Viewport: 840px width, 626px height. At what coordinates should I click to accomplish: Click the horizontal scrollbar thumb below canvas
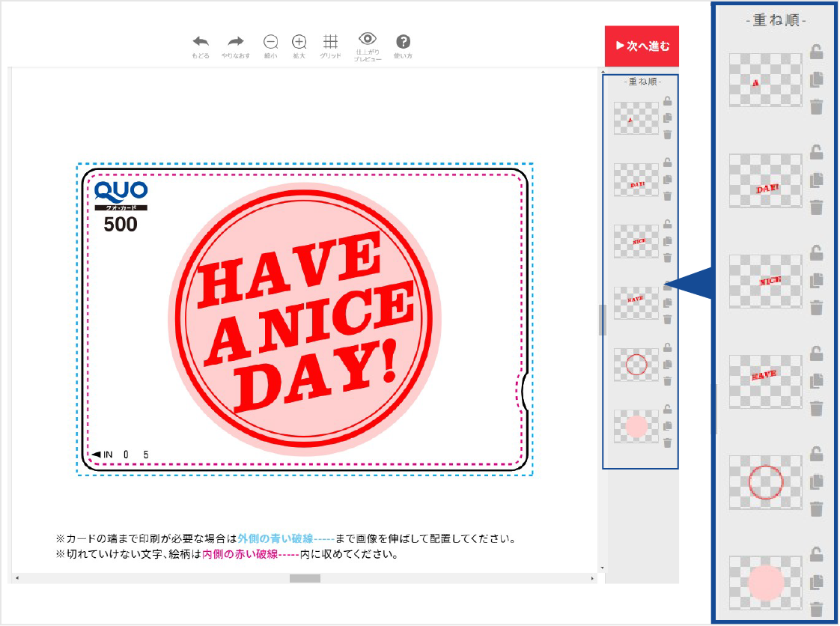pyautogui.click(x=305, y=578)
